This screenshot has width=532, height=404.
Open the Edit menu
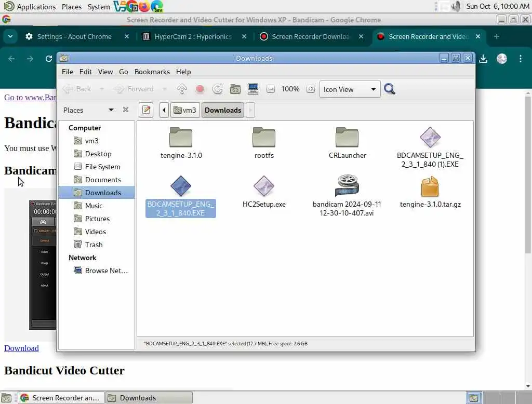(86, 72)
